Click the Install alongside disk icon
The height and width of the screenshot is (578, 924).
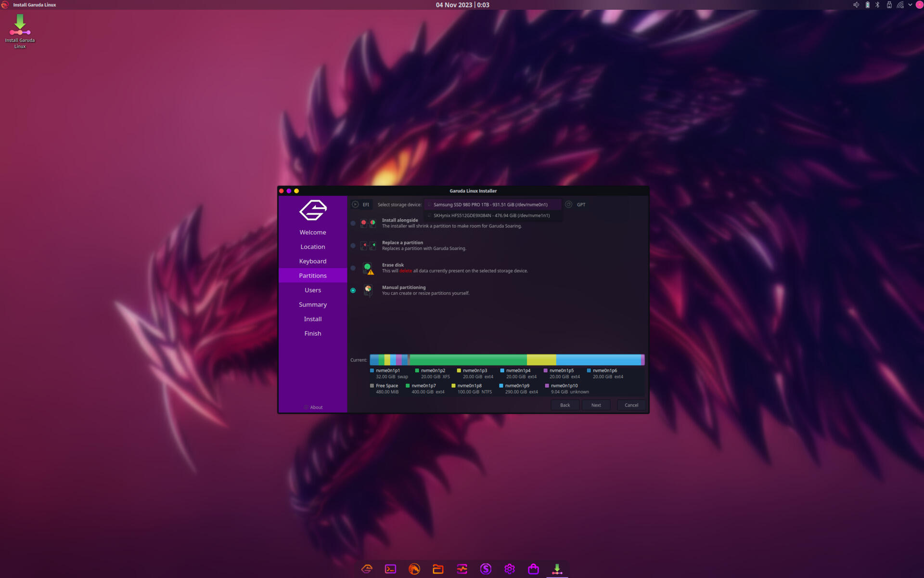point(368,223)
